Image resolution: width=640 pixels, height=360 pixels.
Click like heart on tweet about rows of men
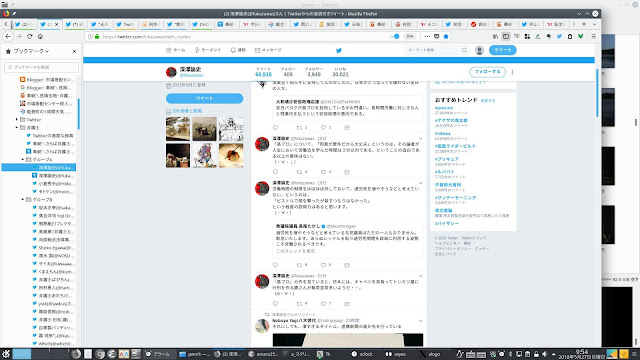tap(323, 303)
